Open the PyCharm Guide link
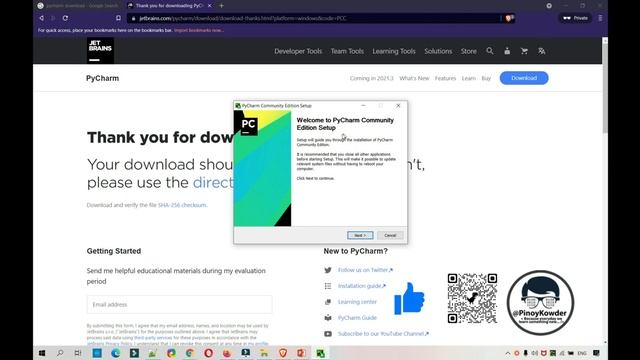Screen dimensions: 640x360 click(x=357, y=318)
